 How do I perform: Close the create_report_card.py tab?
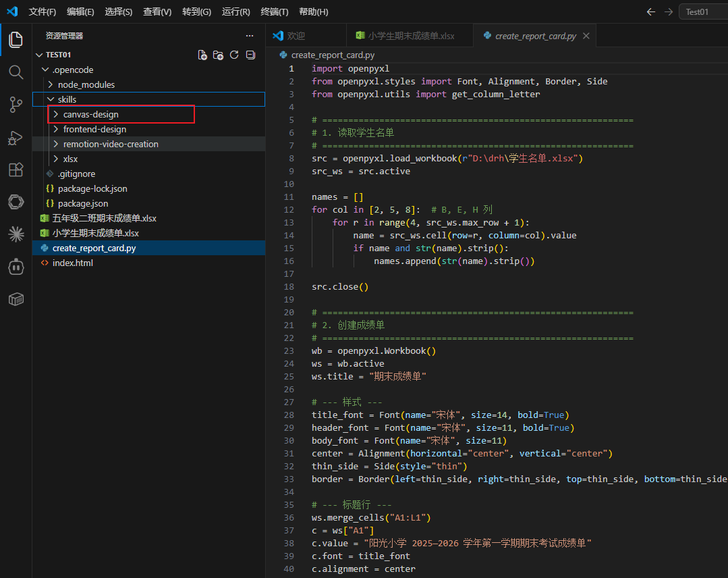click(x=586, y=36)
